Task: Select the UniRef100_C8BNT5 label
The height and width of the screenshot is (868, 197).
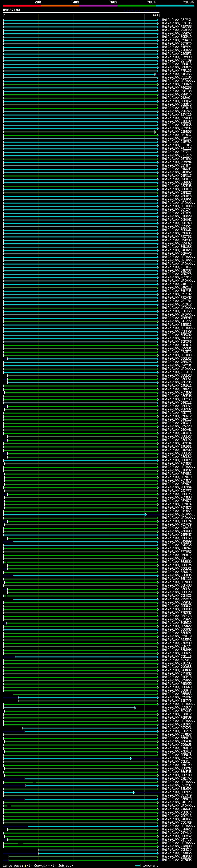Action: [177, 799]
